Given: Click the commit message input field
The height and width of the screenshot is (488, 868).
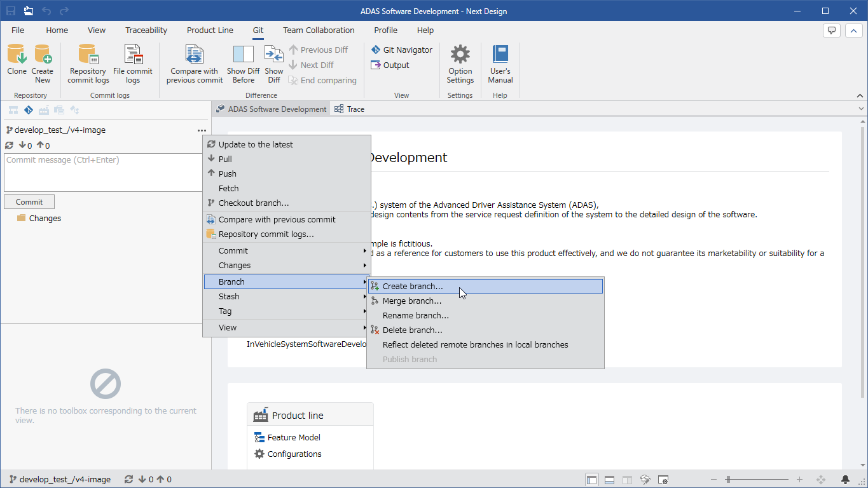Looking at the screenshot, I should pos(105,172).
